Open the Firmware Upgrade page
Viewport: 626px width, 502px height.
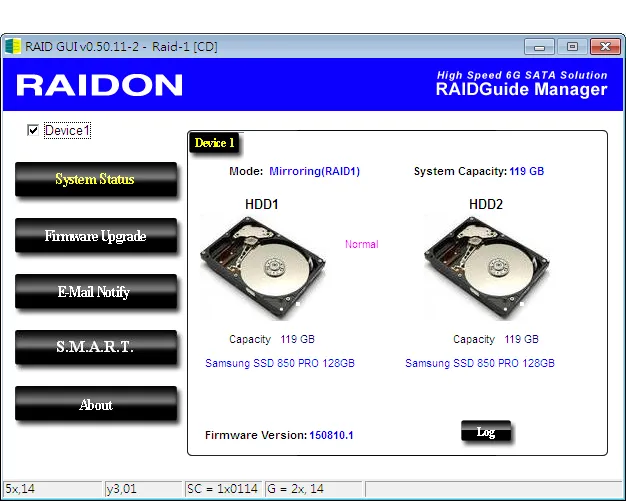point(96,236)
